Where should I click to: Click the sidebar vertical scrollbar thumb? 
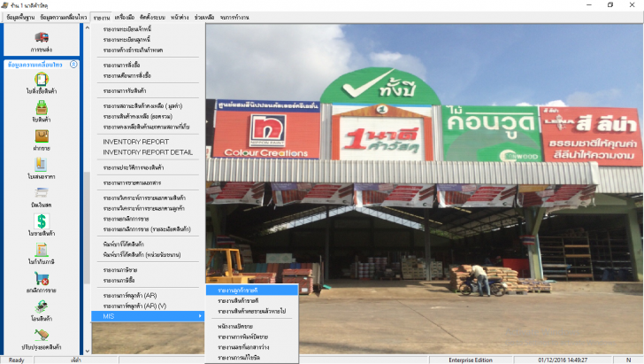click(87, 228)
